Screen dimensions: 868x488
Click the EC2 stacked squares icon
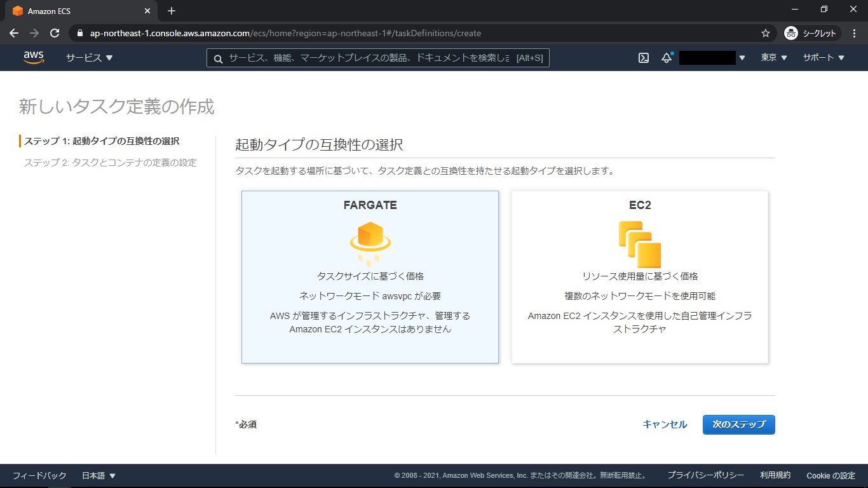tap(640, 244)
